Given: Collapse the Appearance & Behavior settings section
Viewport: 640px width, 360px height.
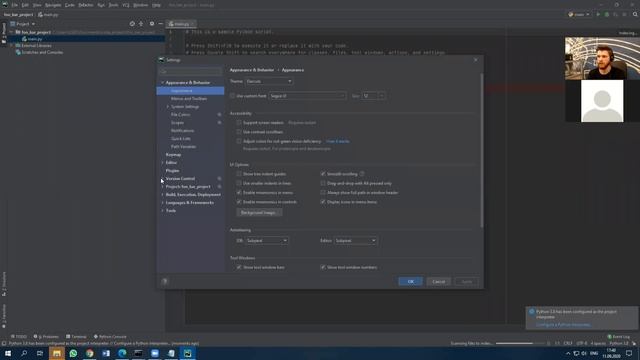Looking at the screenshot, I should 162,82.
